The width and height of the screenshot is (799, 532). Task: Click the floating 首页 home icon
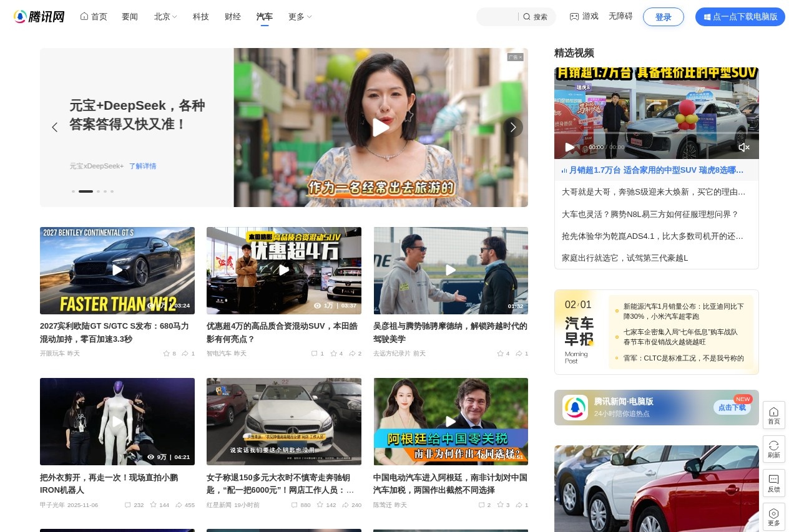tap(774, 415)
